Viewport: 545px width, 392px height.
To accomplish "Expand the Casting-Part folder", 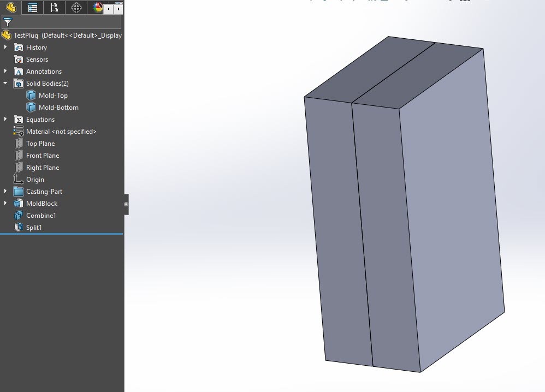I will [x=5, y=191].
